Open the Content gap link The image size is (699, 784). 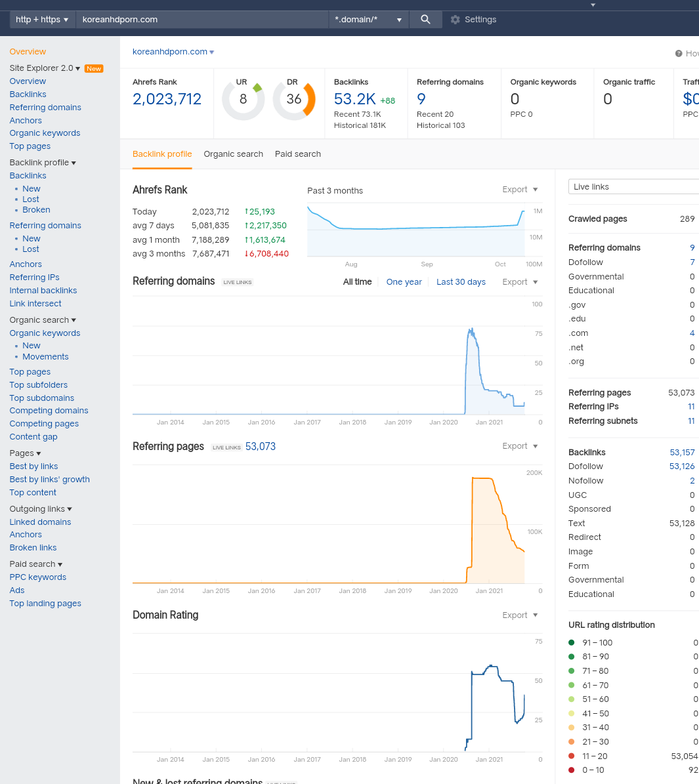33,437
